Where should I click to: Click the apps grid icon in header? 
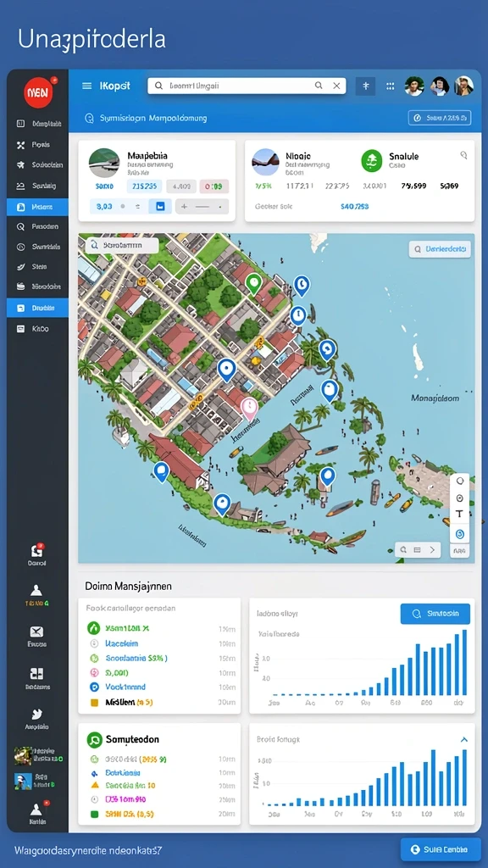coord(390,86)
